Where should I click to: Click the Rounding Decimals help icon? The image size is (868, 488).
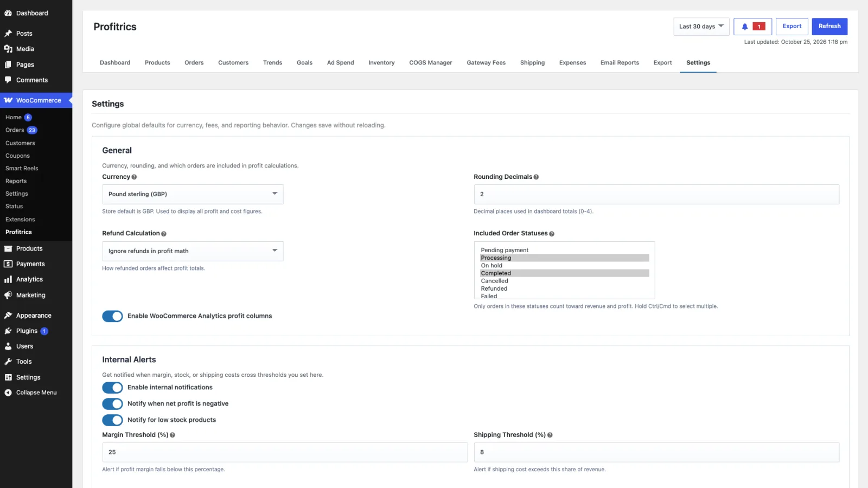tap(536, 177)
